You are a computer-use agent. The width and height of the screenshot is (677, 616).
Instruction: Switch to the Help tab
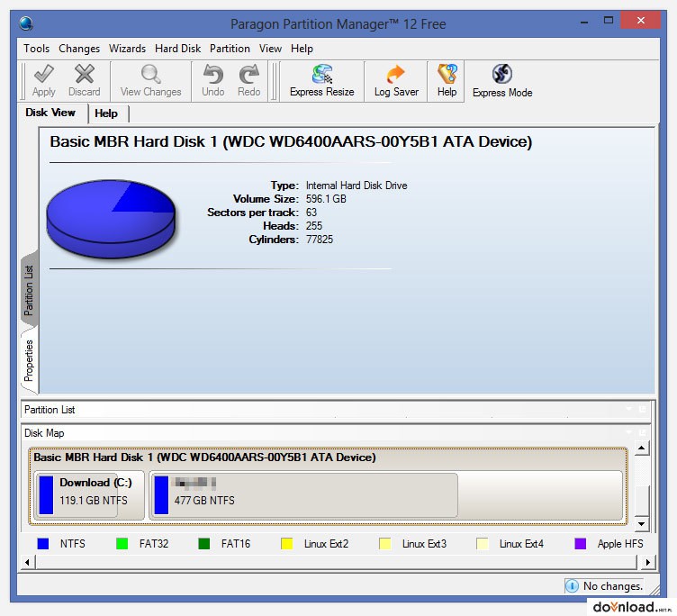pos(106,113)
